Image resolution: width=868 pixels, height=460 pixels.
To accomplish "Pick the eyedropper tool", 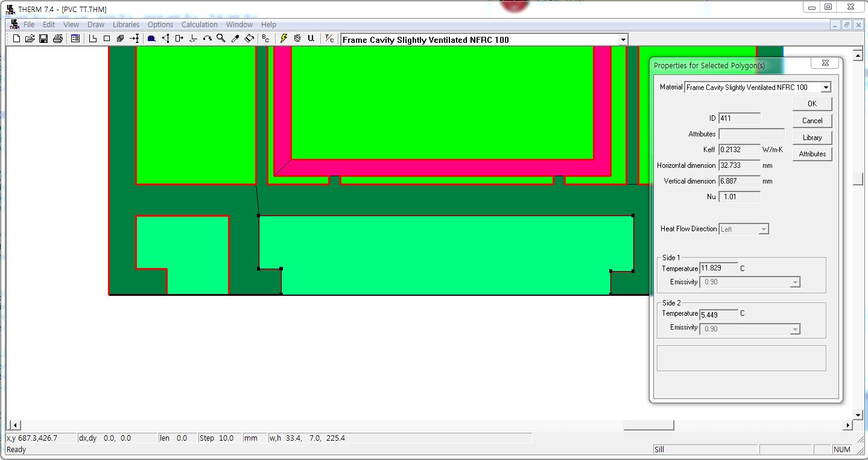I will click(235, 39).
